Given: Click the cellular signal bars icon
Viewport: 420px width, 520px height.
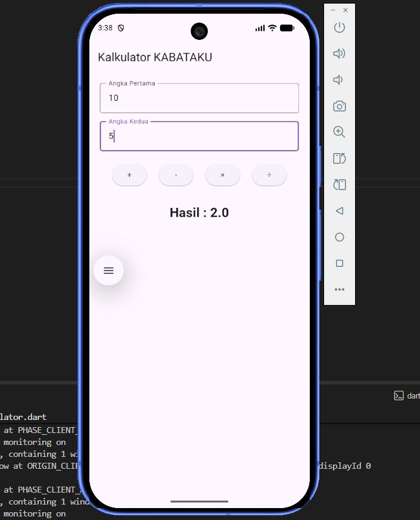Looking at the screenshot, I should 260,29.
